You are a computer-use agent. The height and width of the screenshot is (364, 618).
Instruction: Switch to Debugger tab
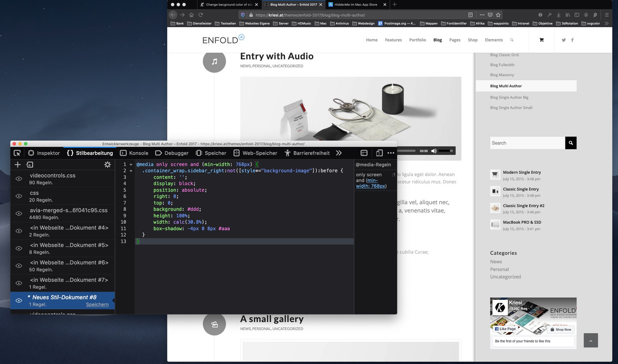172,153
